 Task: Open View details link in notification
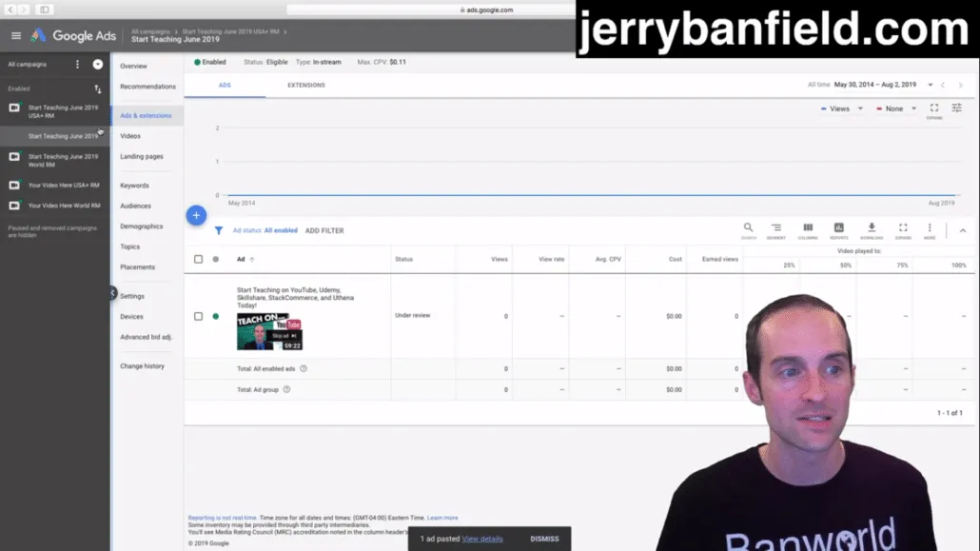point(482,539)
